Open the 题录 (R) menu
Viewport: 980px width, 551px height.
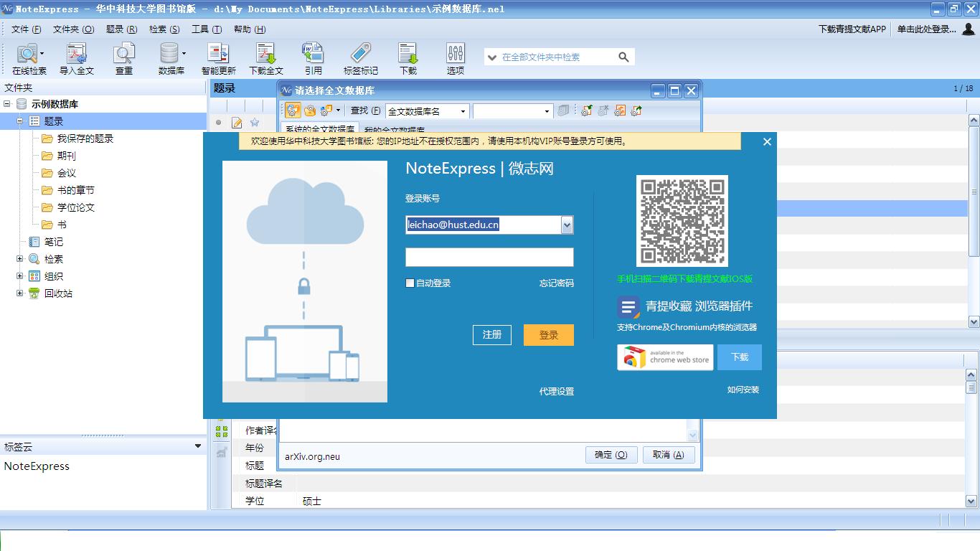[x=122, y=29]
